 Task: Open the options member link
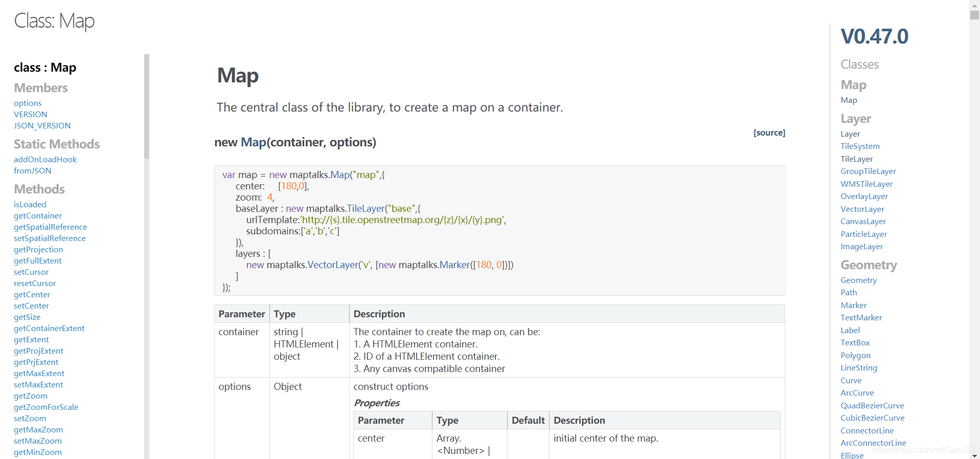[x=28, y=103]
